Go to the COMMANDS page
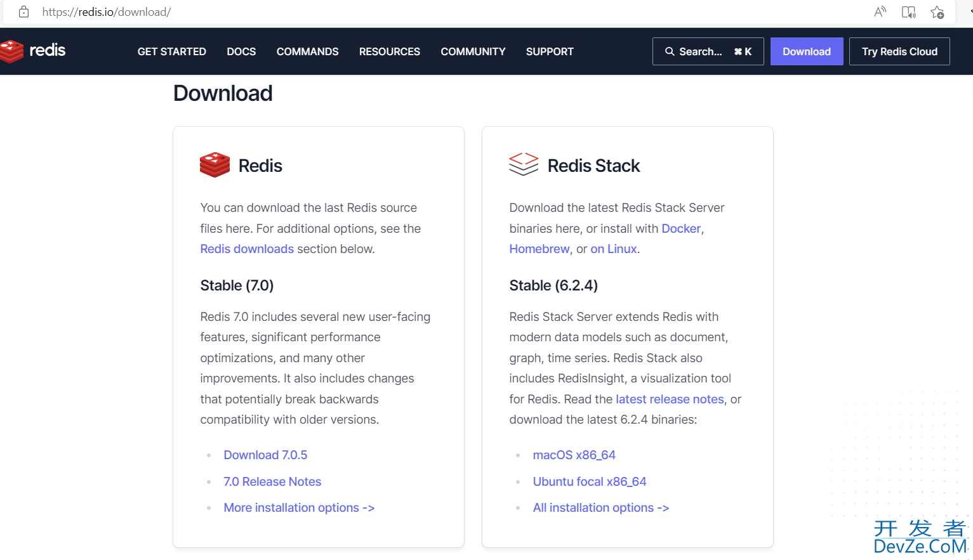Image resolution: width=973 pixels, height=560 pixels. [308, 51]
